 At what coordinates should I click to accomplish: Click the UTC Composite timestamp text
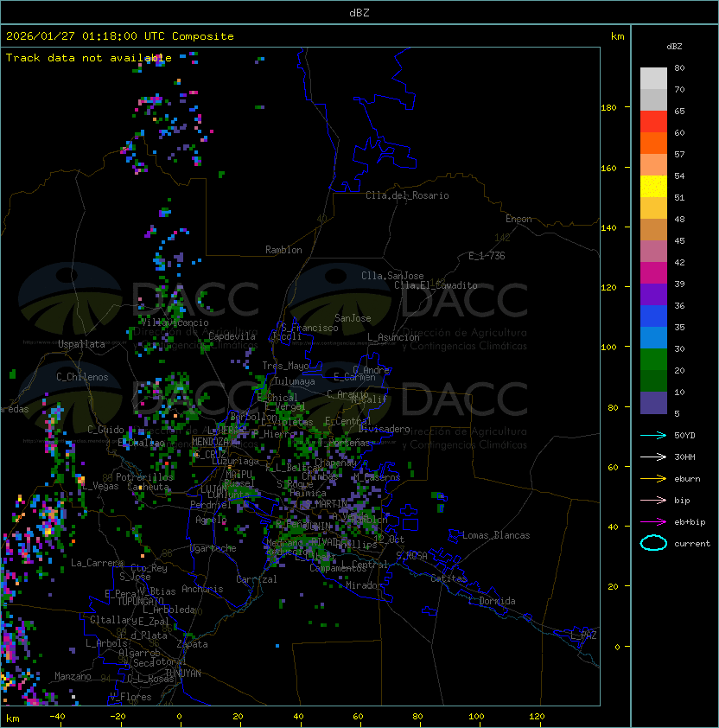point(120,36)
